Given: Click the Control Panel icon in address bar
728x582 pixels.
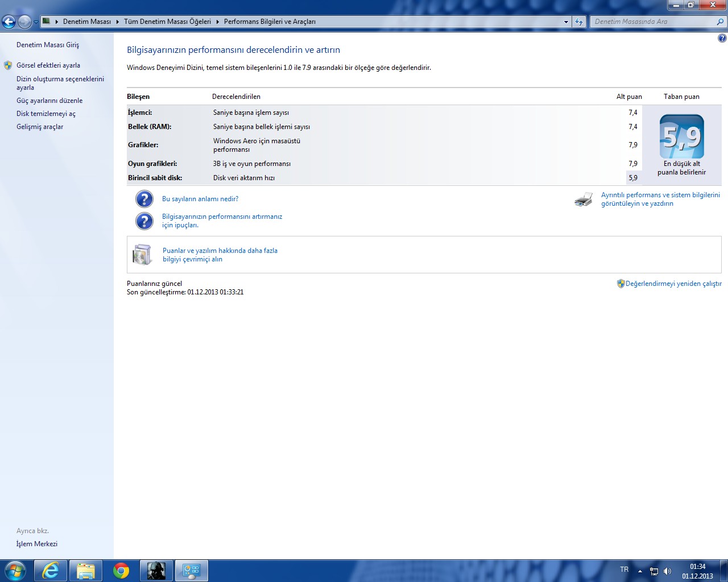Looking at the screenshot, I should click(47, 22).
